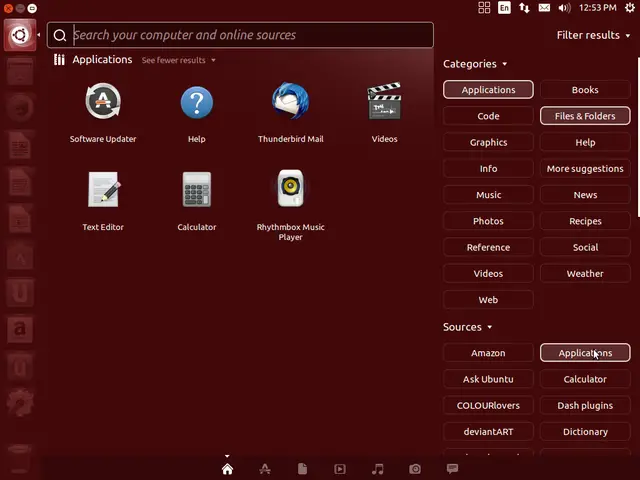Click See fewer results for Applications
Screen dimensions: 640x480
pos(178,60)
